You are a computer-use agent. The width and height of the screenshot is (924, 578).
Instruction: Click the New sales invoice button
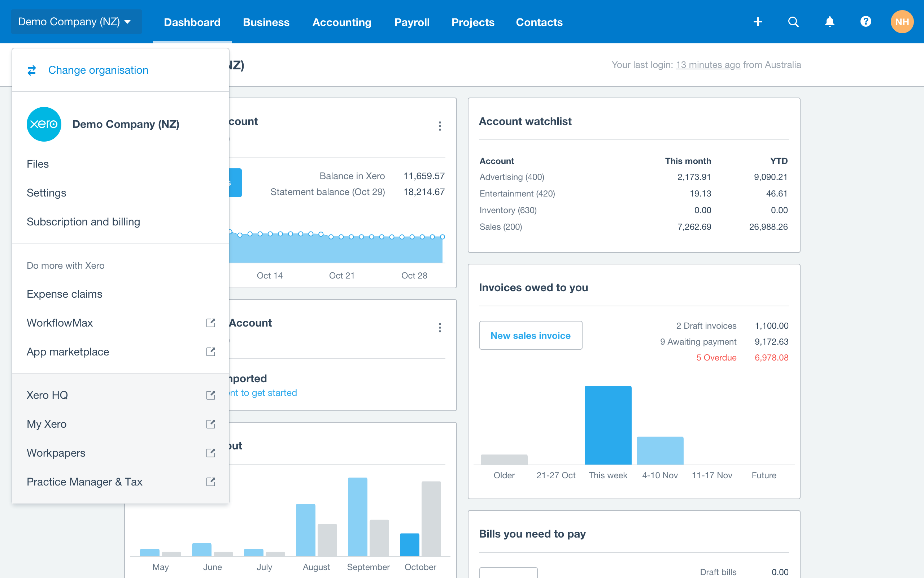coord(530,335)
